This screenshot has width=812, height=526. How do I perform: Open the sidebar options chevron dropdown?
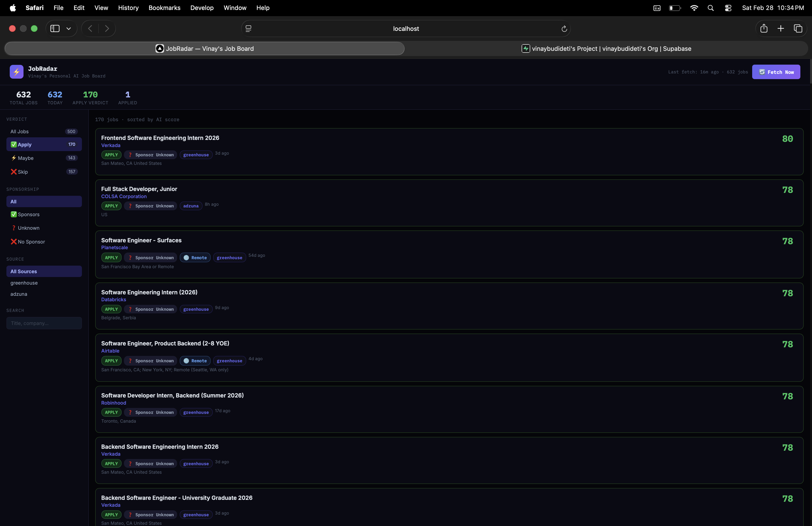(x=69, y=29)
